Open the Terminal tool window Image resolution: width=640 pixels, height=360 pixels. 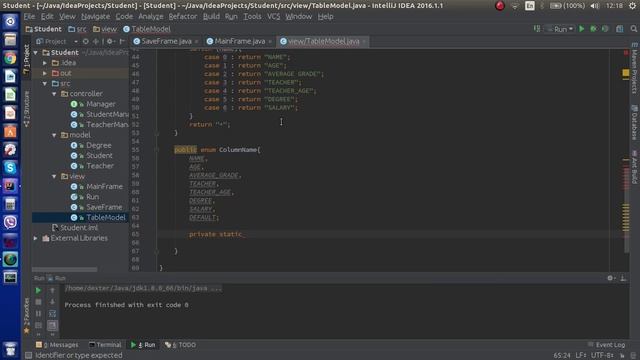click(x=105, y=345)
